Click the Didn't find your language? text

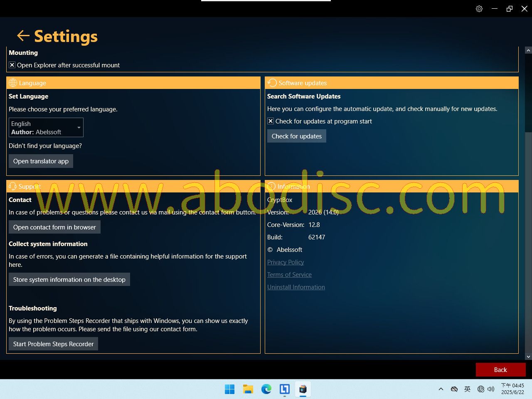click(x=45, y=145)
